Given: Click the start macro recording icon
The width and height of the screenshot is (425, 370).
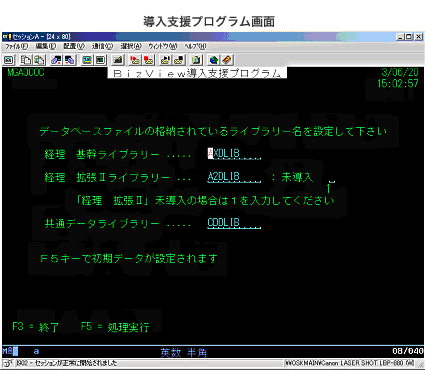Looking at the screenshot, I should point(135,60).
